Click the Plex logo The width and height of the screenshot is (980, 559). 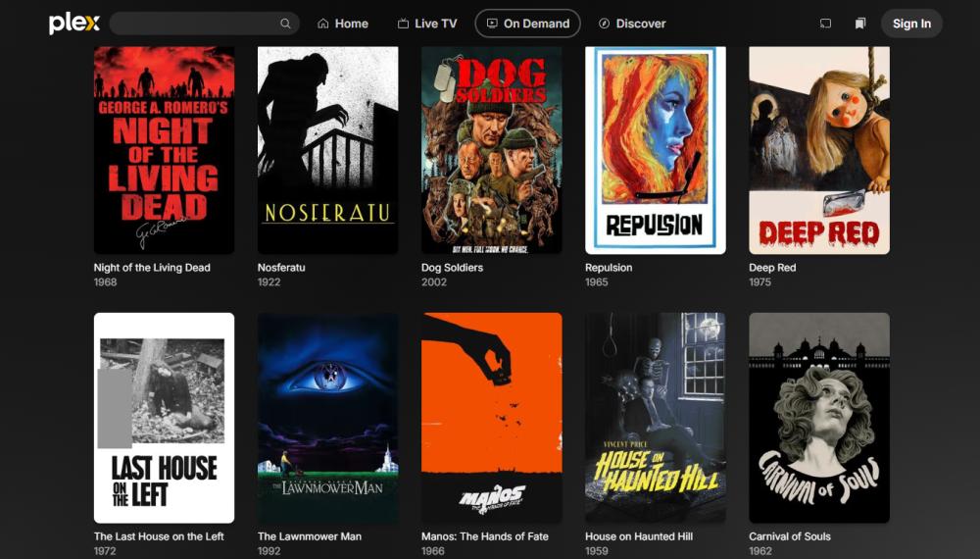tap(74, 24)
